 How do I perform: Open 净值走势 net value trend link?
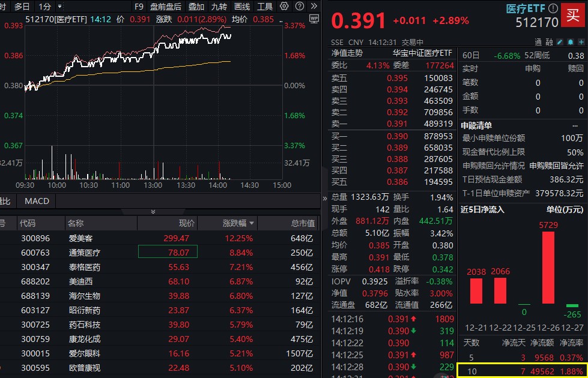[347, 53]
